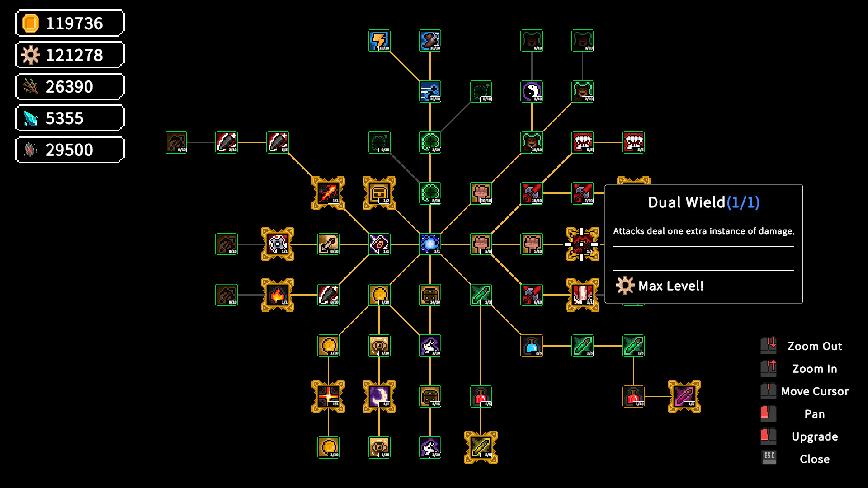This screenshot has width=868, height=488.
Task: Click the crystal resource counter 5355
Action: coord(70,118)
